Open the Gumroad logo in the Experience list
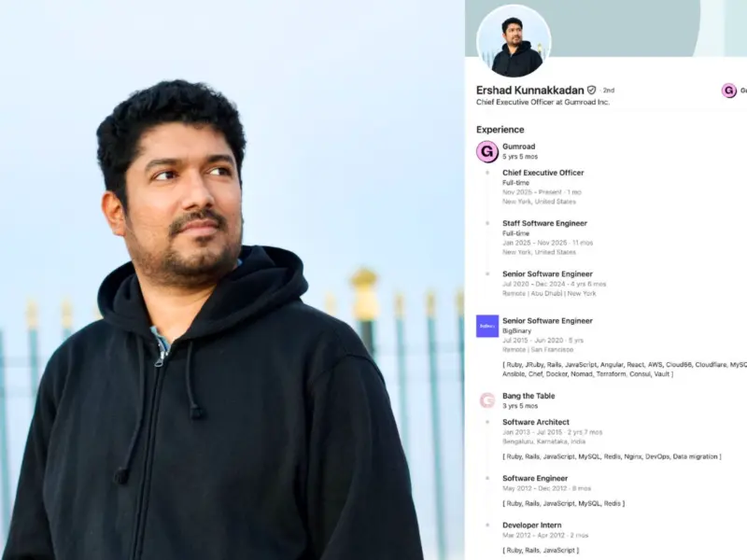 click(486, 152)
